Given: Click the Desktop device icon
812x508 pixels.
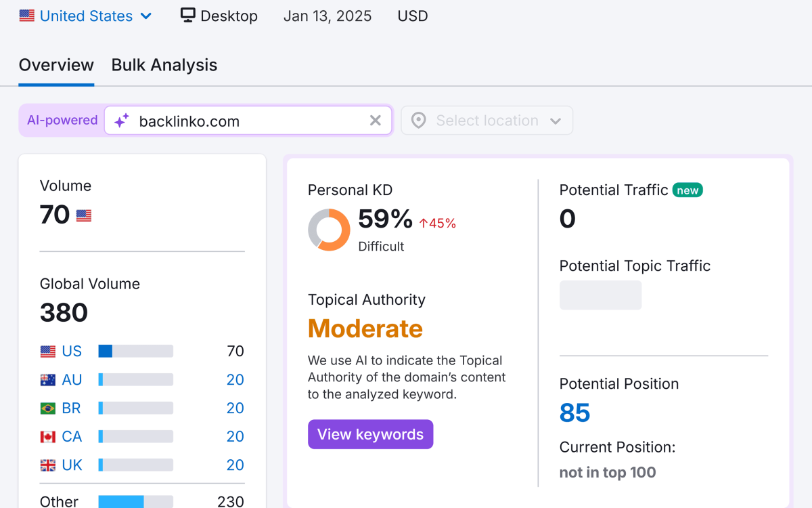Looking at the screenshot, I should pos(187,15).
